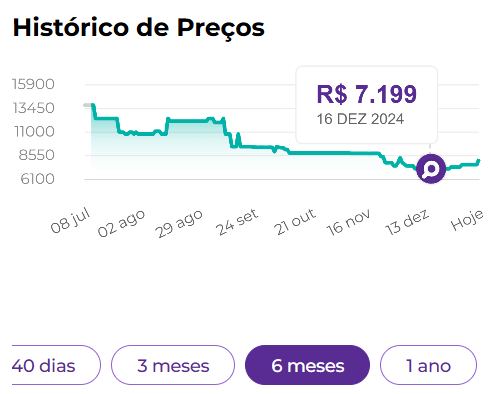Click the 08 jul x-axis label
500x394 pixels.
click(x=70, y=220)
